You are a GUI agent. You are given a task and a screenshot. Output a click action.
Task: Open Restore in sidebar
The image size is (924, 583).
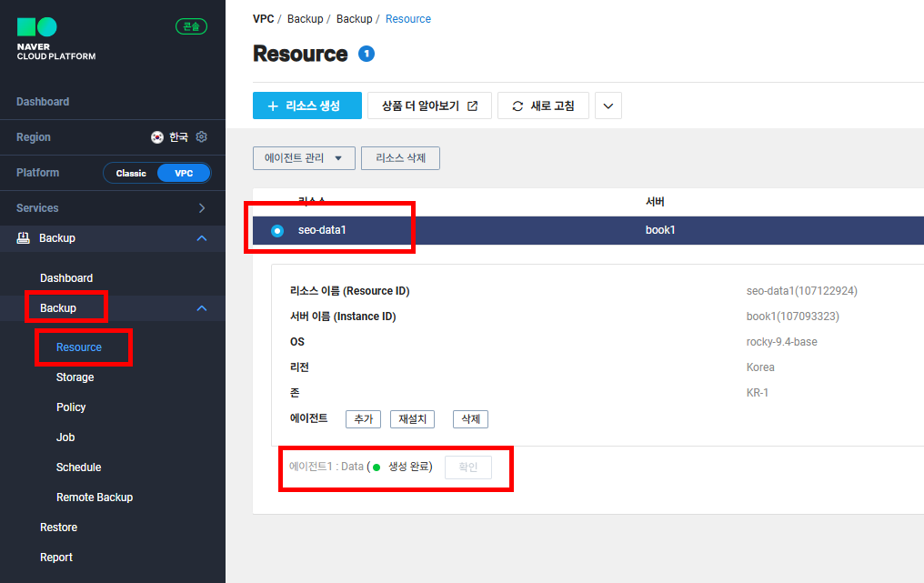pyautogui.click(x=58, y=528)
